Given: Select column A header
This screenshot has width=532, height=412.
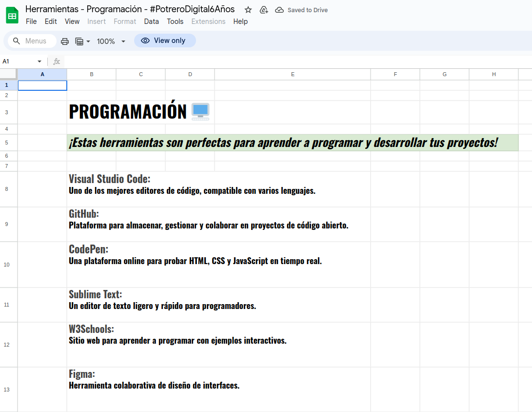Looking at the screenshot, I should pyautogui.click(x=42, y=74).
